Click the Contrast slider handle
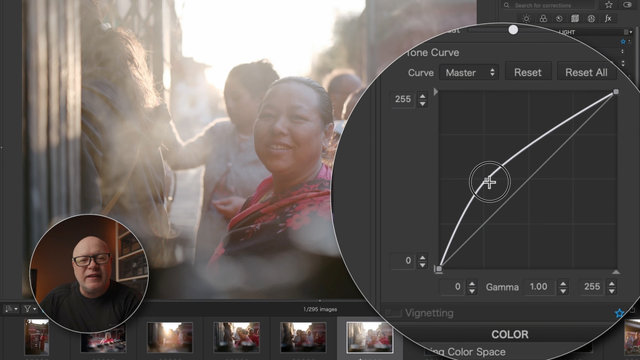Image resolution: width=640 pixels, height=360 pixels. coord(513,29)
